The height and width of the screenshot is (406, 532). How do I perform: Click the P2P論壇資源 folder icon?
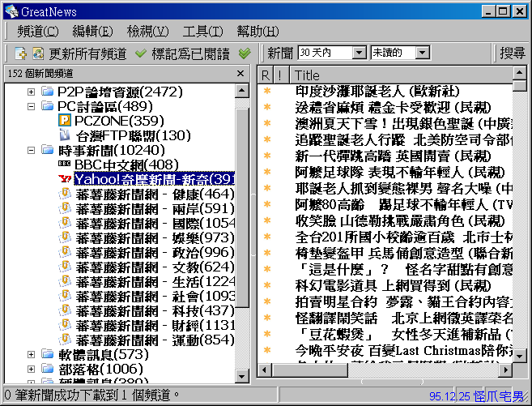48,91
